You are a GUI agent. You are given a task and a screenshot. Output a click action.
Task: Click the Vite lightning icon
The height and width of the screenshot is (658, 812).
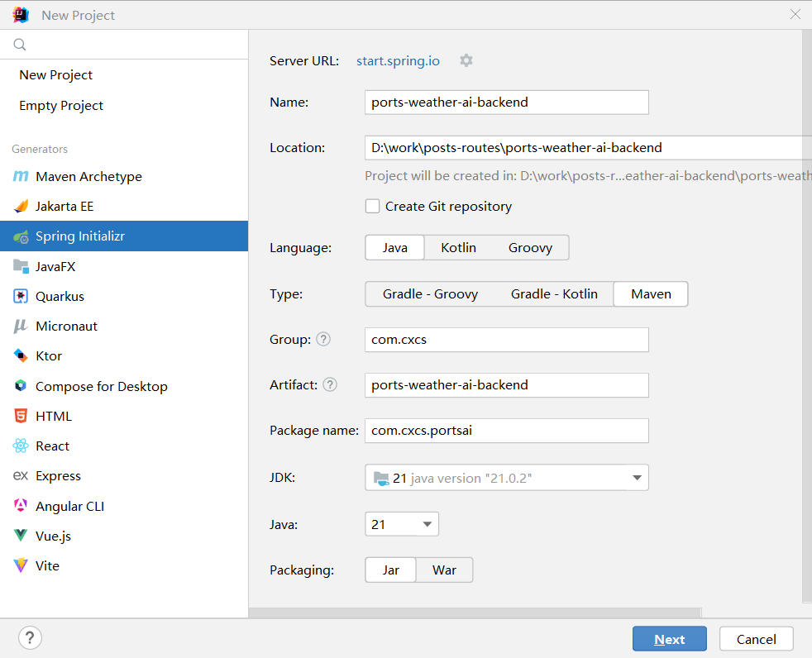tap(21, 565)
